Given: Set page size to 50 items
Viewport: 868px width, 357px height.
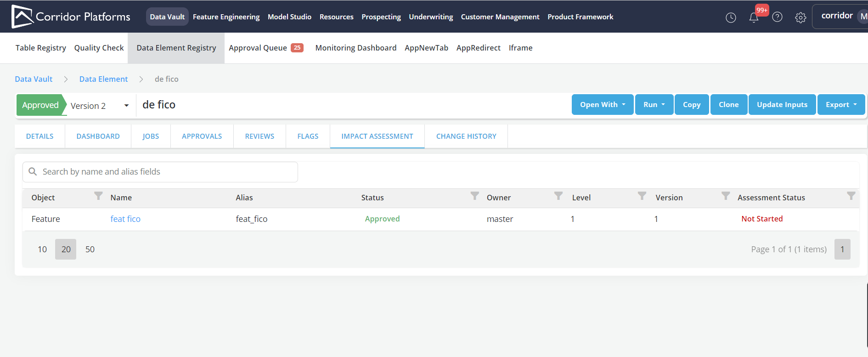Looking at the screenshot, I should coord(90,249).
